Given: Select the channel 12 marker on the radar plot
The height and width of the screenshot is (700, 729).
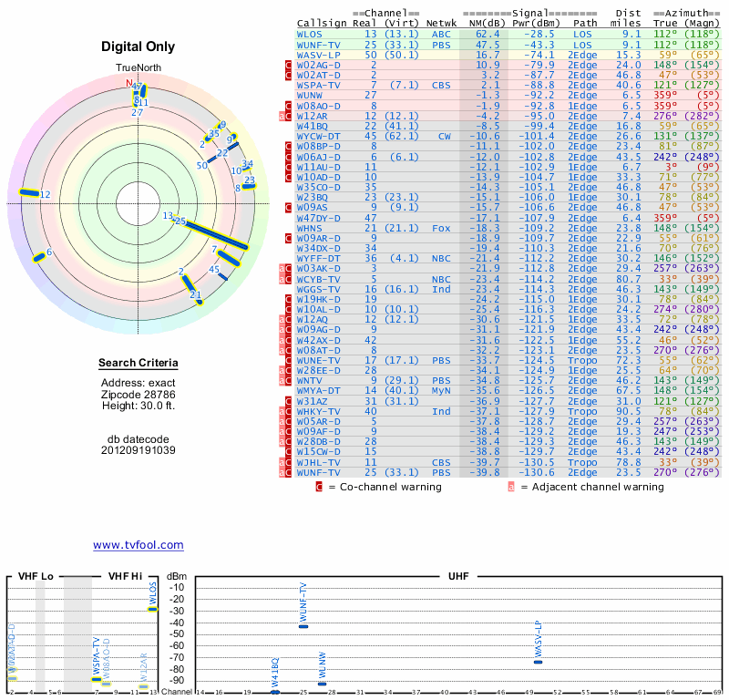Looking at the screenshot, I should point(36,193).
